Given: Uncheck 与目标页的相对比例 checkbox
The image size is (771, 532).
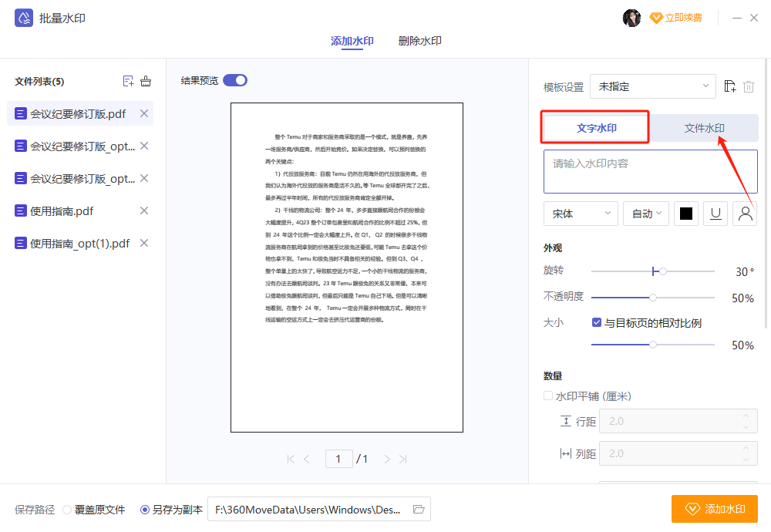Looking at the screenshot, I should click(597, 323).
